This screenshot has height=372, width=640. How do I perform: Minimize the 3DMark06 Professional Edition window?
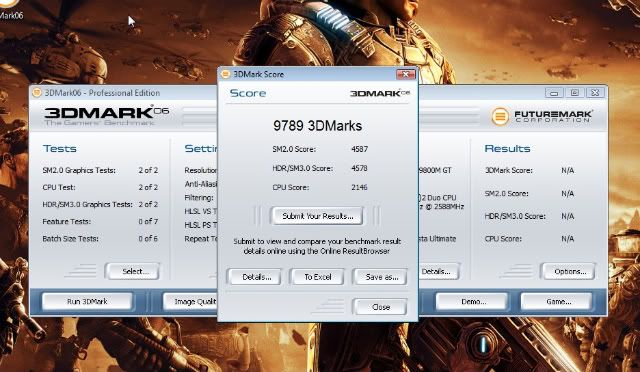point(553,93)
